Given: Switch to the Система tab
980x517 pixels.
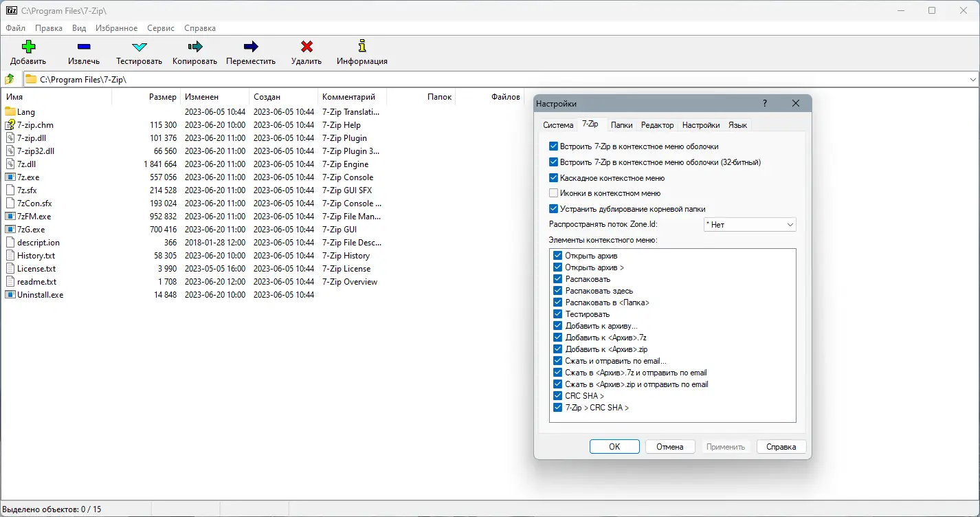Looking at the screenshot, I should coord(558,125).
